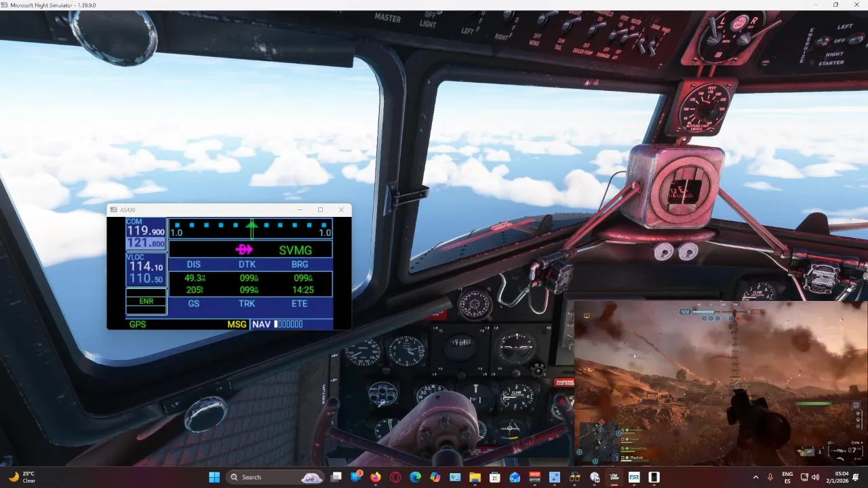Switch to the Flight Simulator taskbar icon
The height and width of the screenshot is (488, 868).
[614, 477]
